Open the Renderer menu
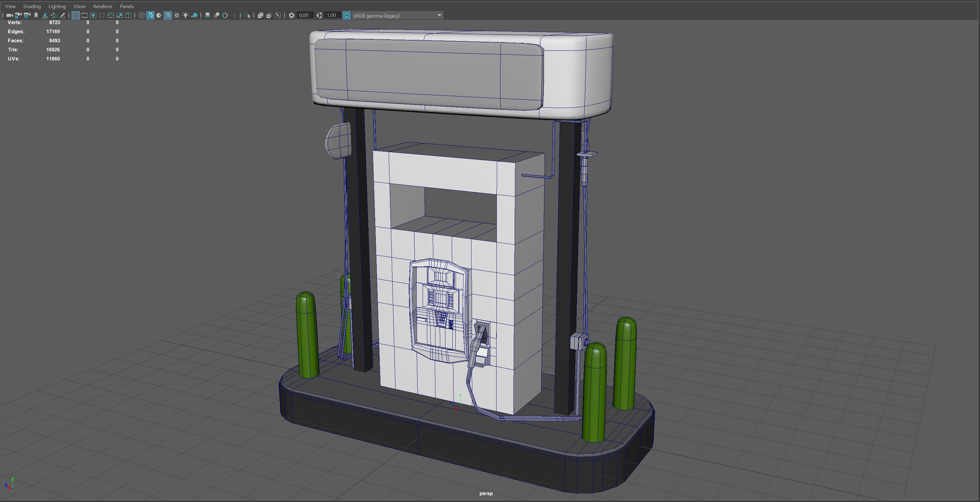Viewport: 980px width, 502px height. point(103,6)
